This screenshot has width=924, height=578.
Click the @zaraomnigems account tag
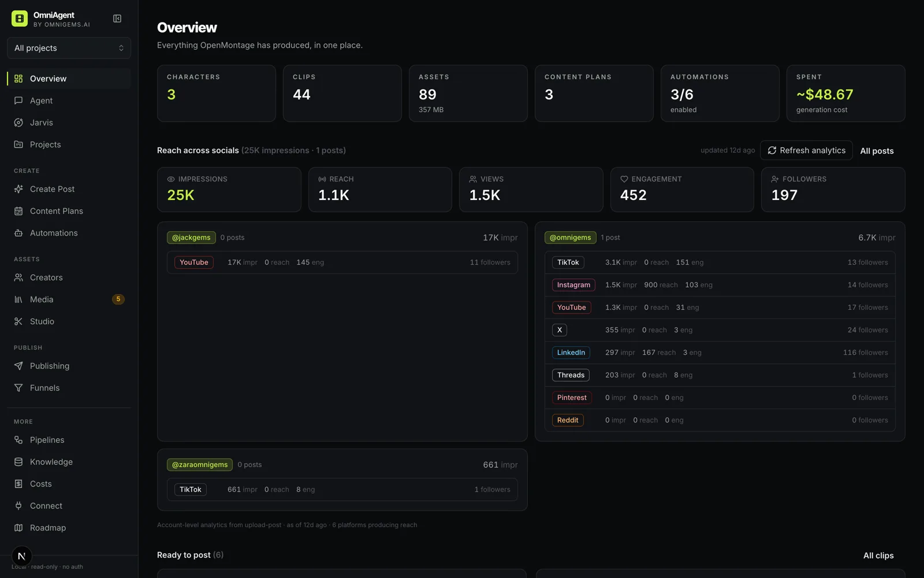pos(200,465)
